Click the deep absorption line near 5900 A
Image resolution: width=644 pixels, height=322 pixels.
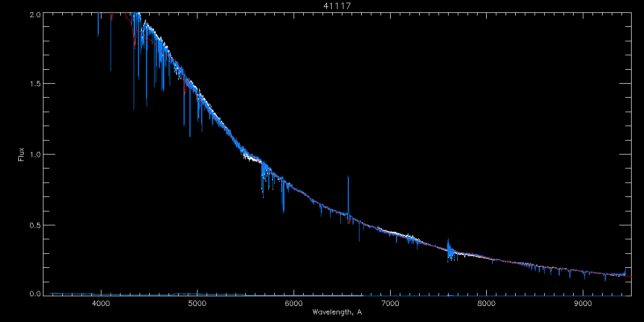283,196
